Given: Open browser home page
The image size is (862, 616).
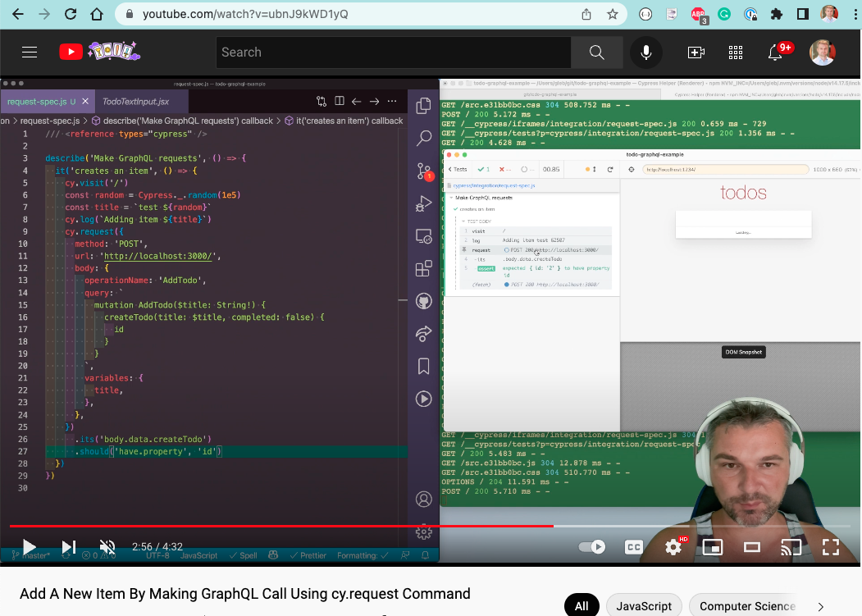Looking at the screenshot, I should point(97,14).
